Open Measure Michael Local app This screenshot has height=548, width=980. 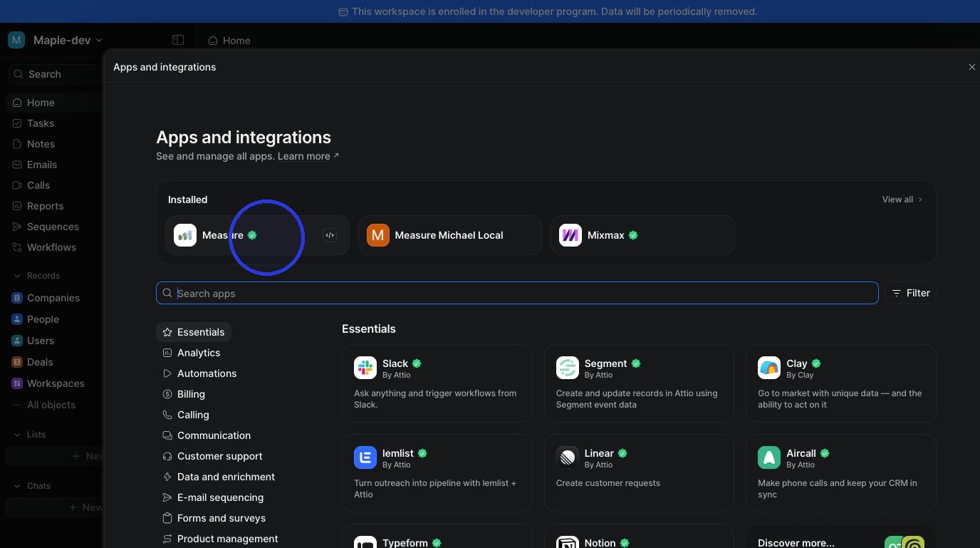click(x=449, y=235)
